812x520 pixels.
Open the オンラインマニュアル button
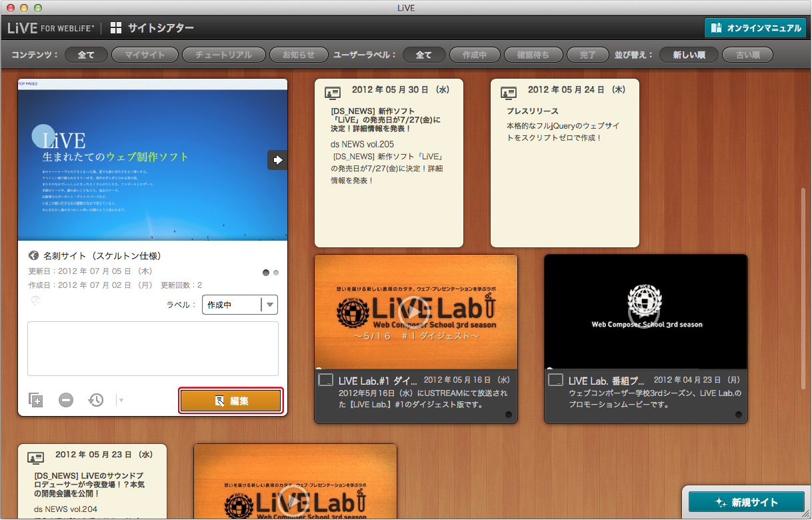755,28
